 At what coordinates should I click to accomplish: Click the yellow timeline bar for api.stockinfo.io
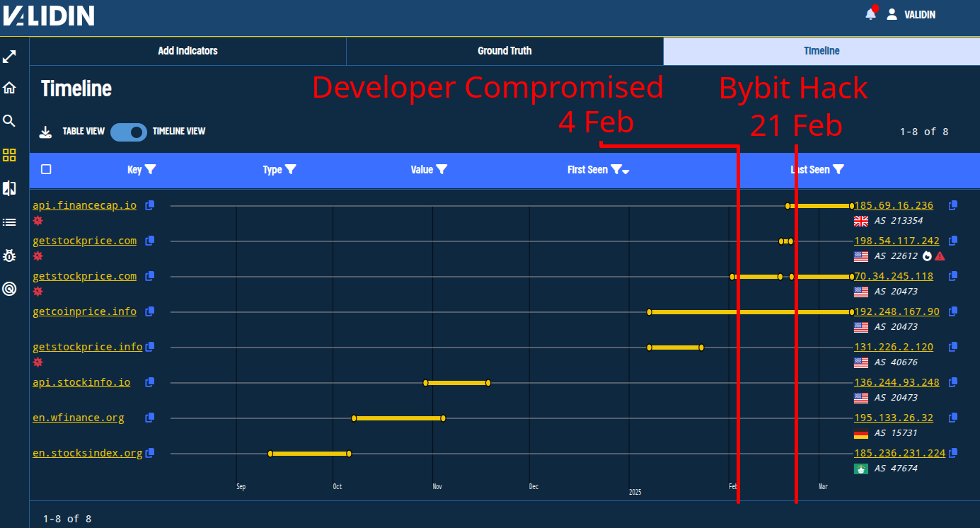[457, 383]
